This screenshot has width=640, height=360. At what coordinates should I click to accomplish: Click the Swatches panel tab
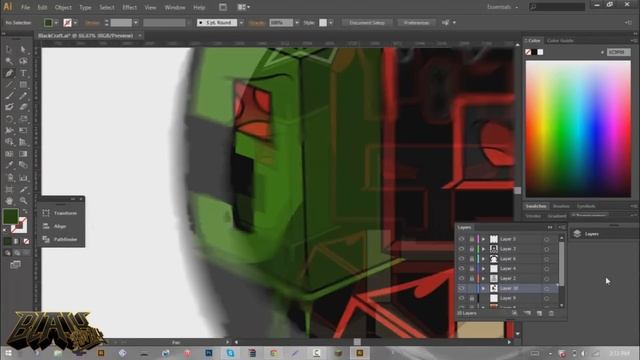click(x=536, y=206)
